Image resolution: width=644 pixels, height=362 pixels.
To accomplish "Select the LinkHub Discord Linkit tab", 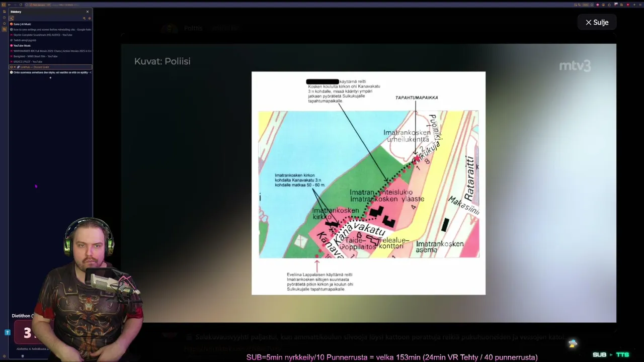I will [x=50, y=67].
